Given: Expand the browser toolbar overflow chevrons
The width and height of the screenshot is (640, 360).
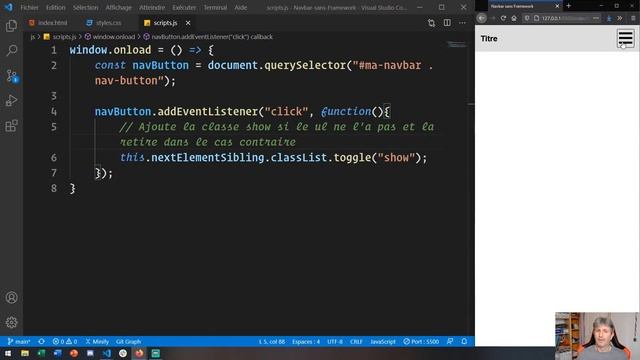Looking at the screenshot, I should pos(620,18).
